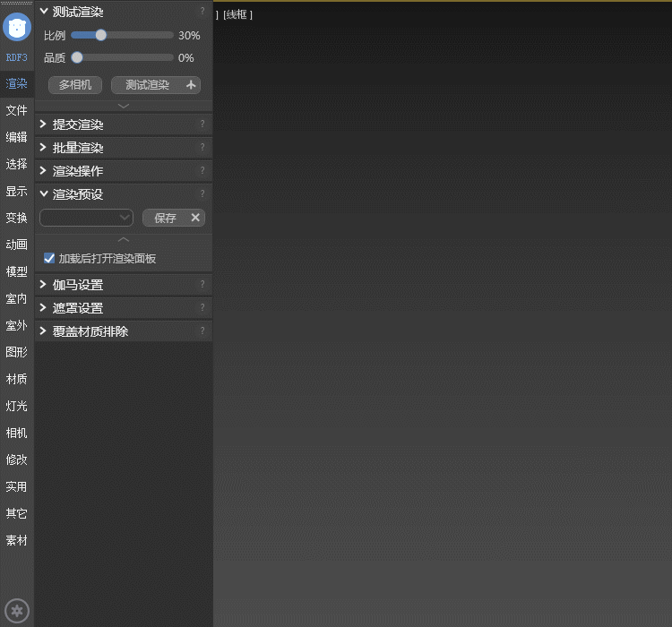Click help question mark for 渲染预设
Screen dimensions: 672x627
[x=202, y=193]
